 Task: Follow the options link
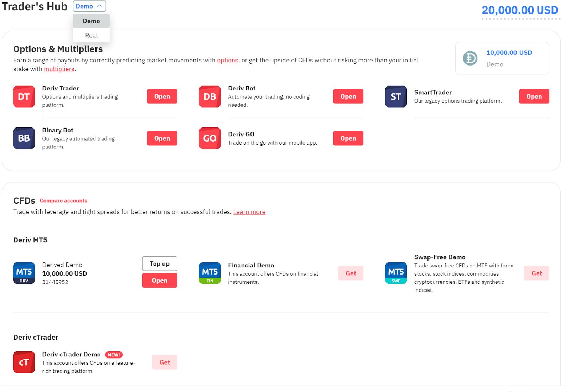228,60
